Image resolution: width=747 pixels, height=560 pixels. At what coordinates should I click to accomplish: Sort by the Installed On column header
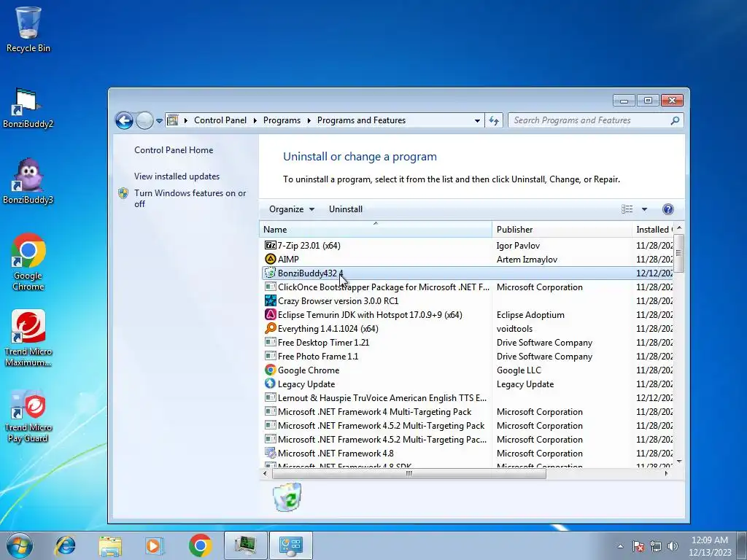click(x=653, y=230)
